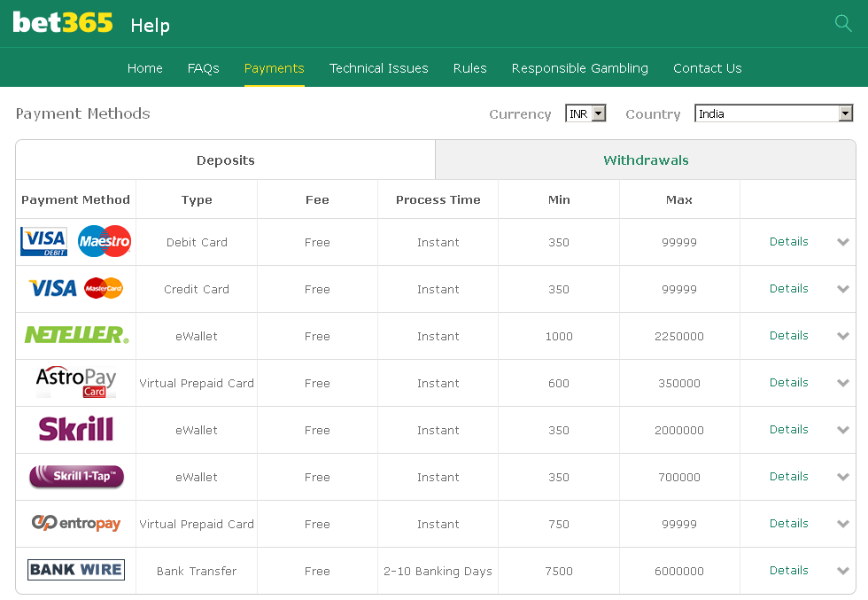Screen dimensions: 868x600
Task: Open Details link for Credit Card
Action: pyautogui.click(x=789, y=289)
